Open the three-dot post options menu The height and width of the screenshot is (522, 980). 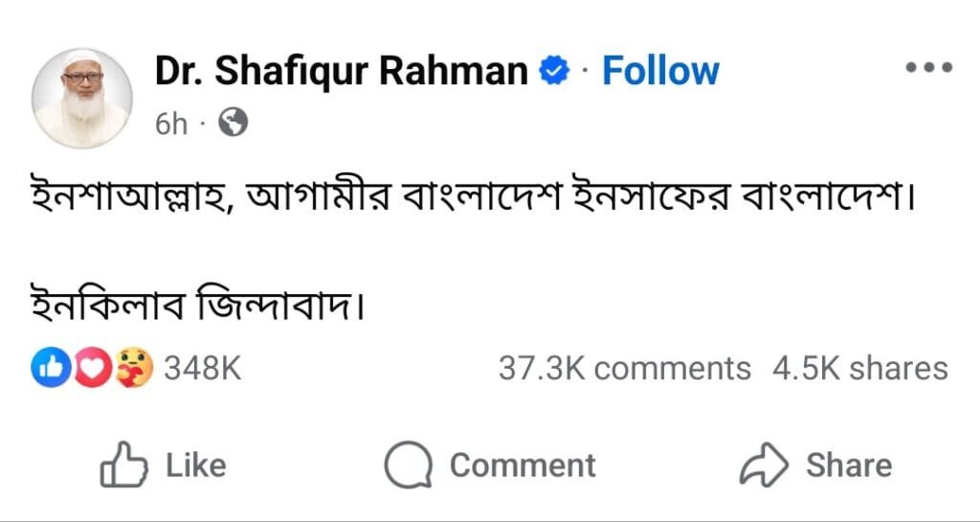coord(928,68)
